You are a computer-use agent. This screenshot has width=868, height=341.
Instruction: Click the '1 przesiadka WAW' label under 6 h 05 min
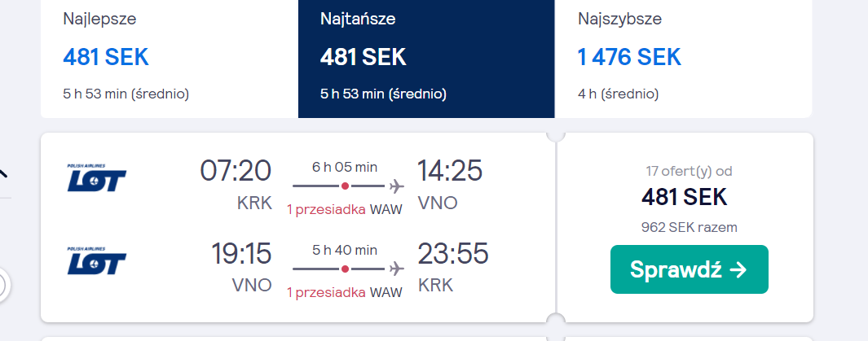tap(344, 210)
